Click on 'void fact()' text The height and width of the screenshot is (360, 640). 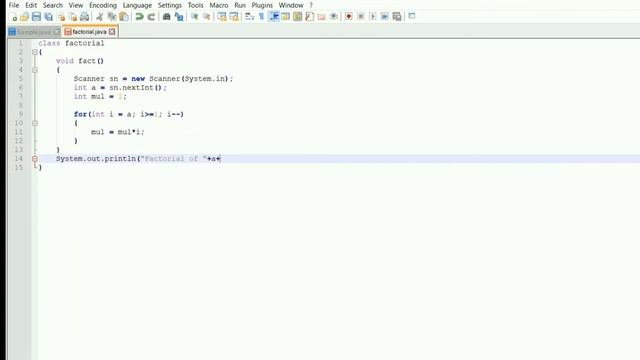coord(80,61)
